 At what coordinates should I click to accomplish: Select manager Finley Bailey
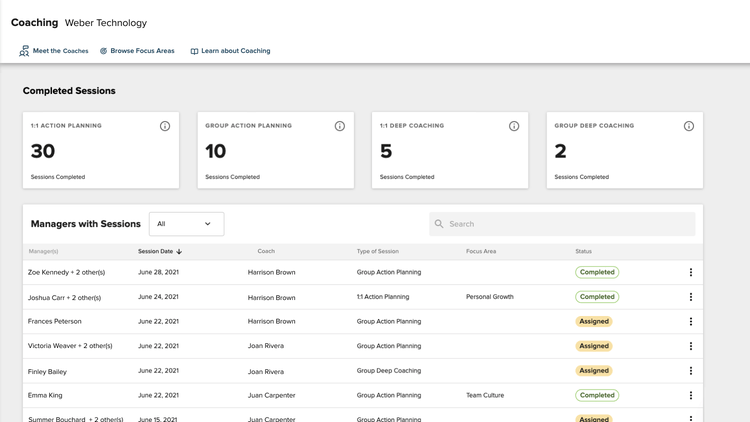tap(47, 372)
